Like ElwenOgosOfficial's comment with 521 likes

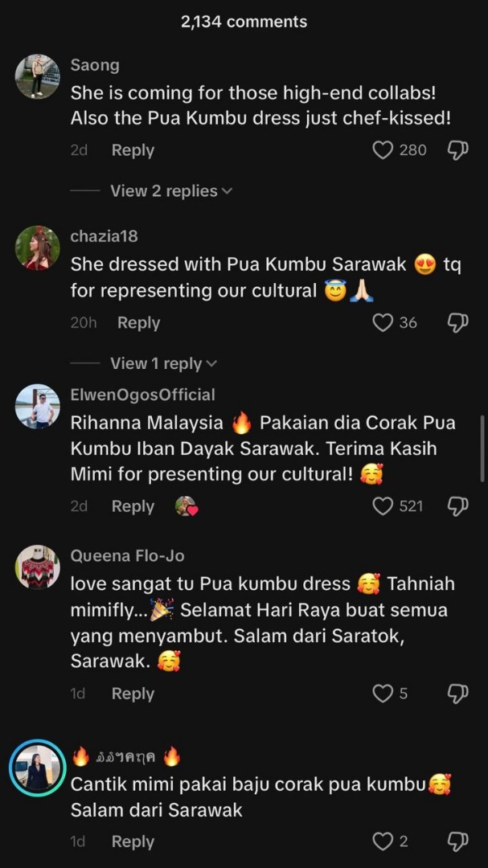pyautogui.click(x=383, y=506)
